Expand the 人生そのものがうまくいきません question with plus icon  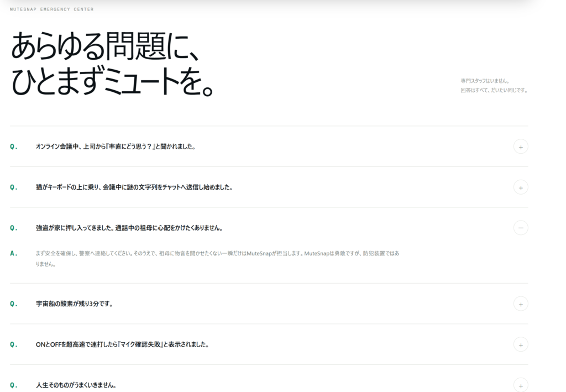(x=521, y=385)
